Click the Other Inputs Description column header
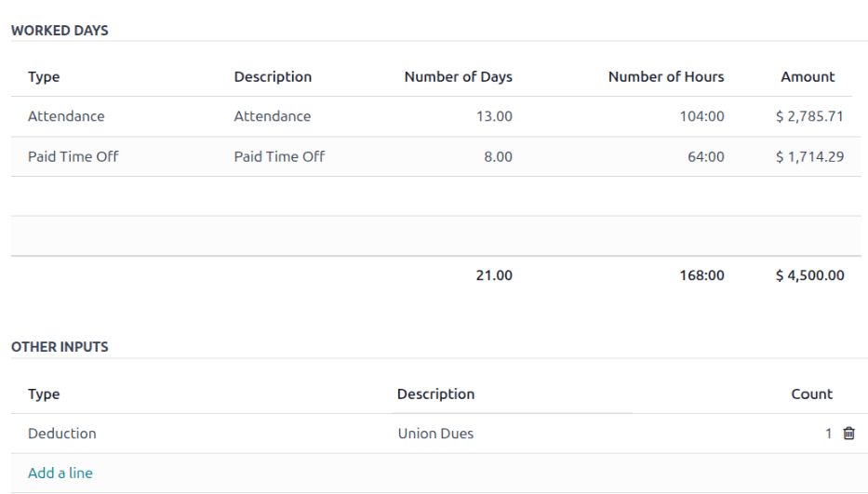 [435, 394]
